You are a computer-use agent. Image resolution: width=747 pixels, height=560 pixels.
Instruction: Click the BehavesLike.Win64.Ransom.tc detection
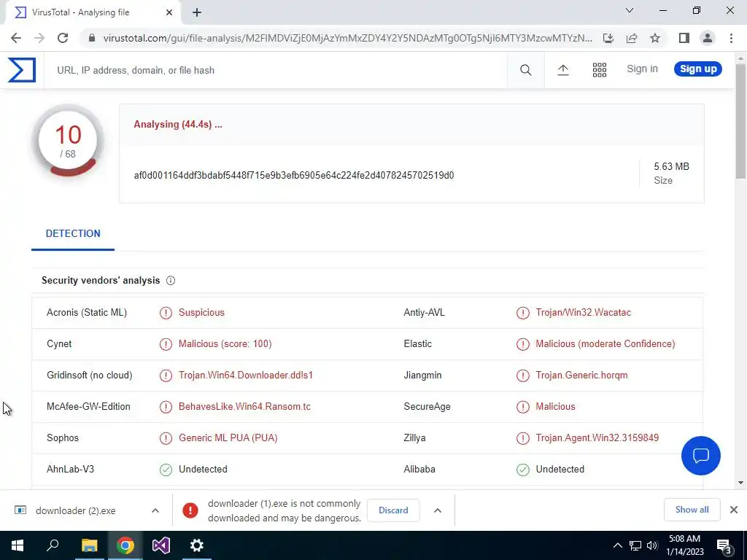(x=244, y=407)
